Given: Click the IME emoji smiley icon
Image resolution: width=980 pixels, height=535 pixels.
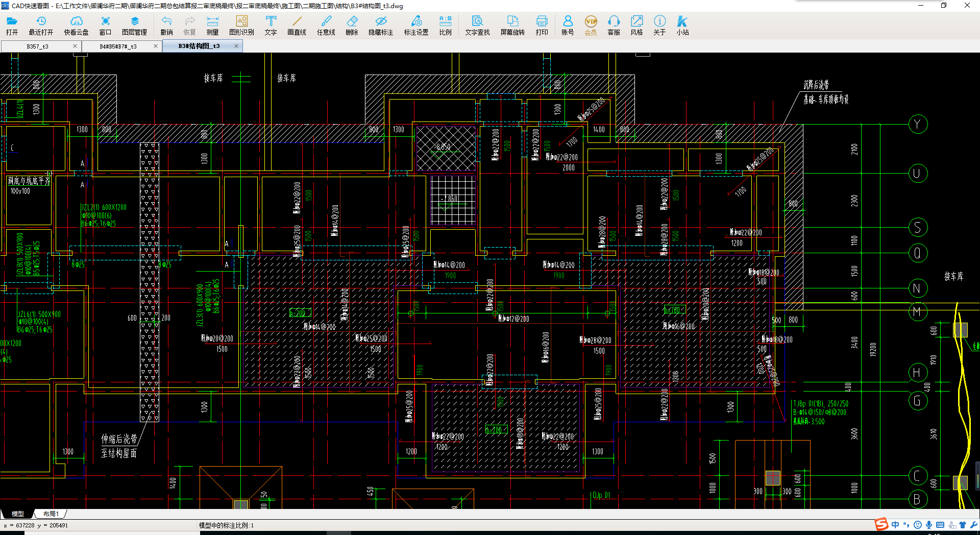Looking at the screenshot, I should [x=918, y=525].
